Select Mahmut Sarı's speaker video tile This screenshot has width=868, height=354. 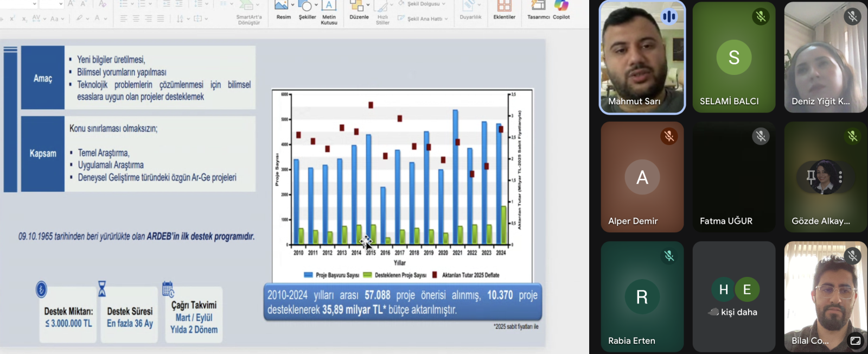642,58
